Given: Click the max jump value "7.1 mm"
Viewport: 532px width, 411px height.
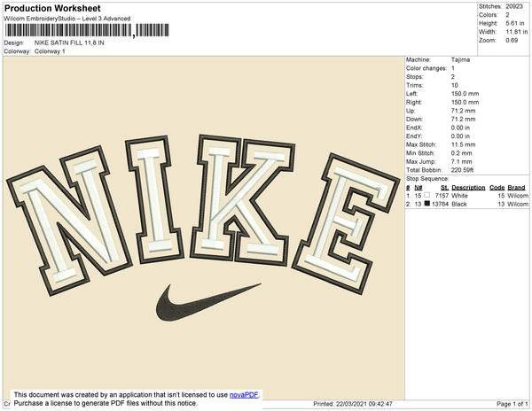Looking at the screenshot, I should [x=461, y=161].
